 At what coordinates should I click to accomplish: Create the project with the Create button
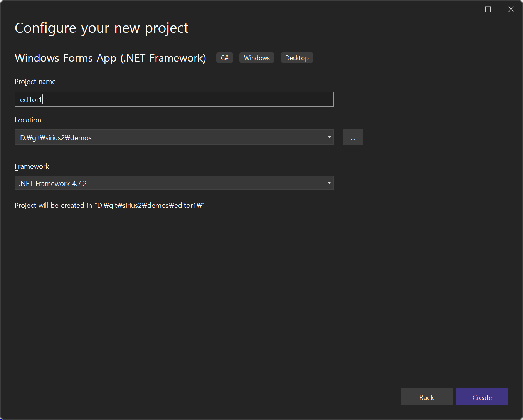482,397
